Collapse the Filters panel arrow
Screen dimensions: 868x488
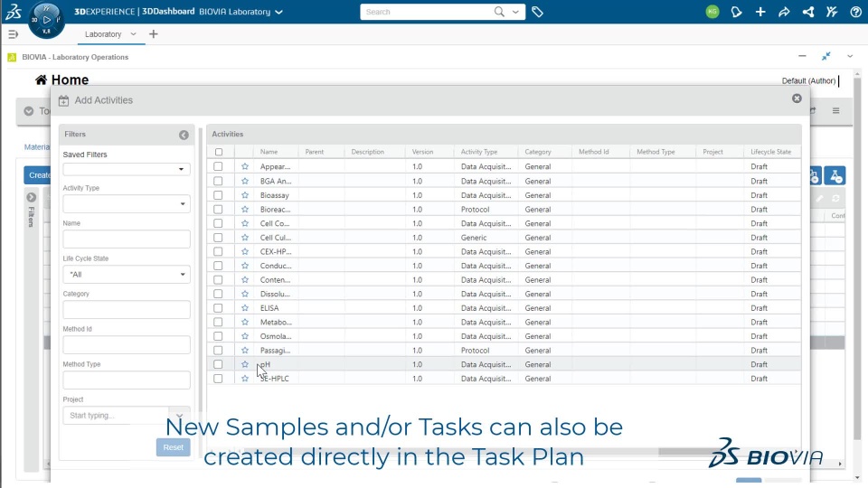click(184, 135)
